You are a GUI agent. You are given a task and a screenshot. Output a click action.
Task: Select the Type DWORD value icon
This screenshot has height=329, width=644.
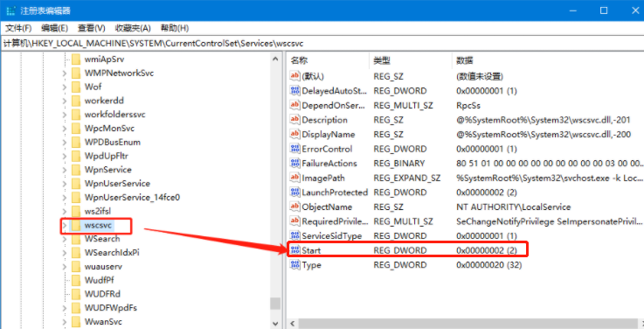click(294, 265)
